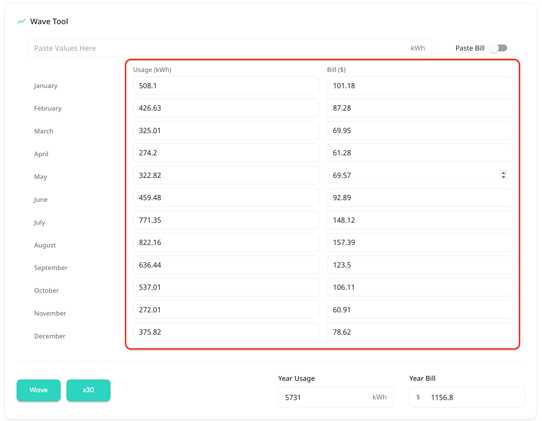Image resolution: width=542 pixels, height=421 pixels.
Task: Toggle the Paste Bill switch
Action: click(x=498, y=48)
